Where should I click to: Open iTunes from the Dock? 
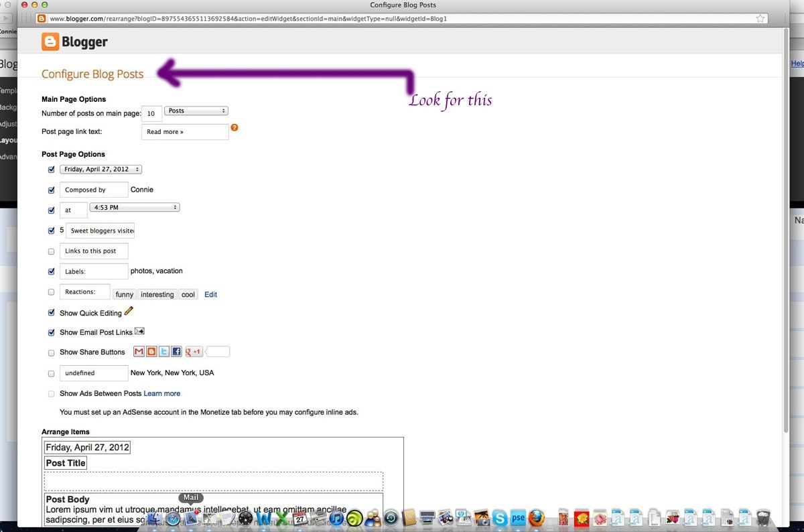click(336, 518)
